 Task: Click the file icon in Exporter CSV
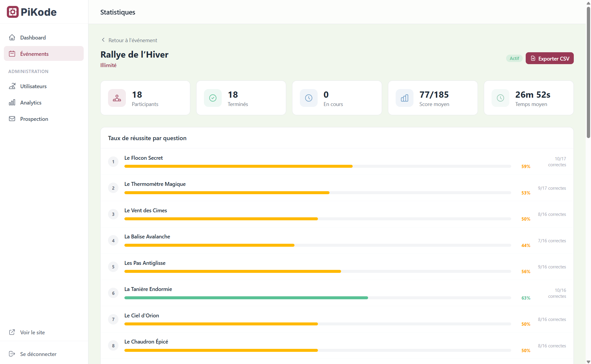533,58
